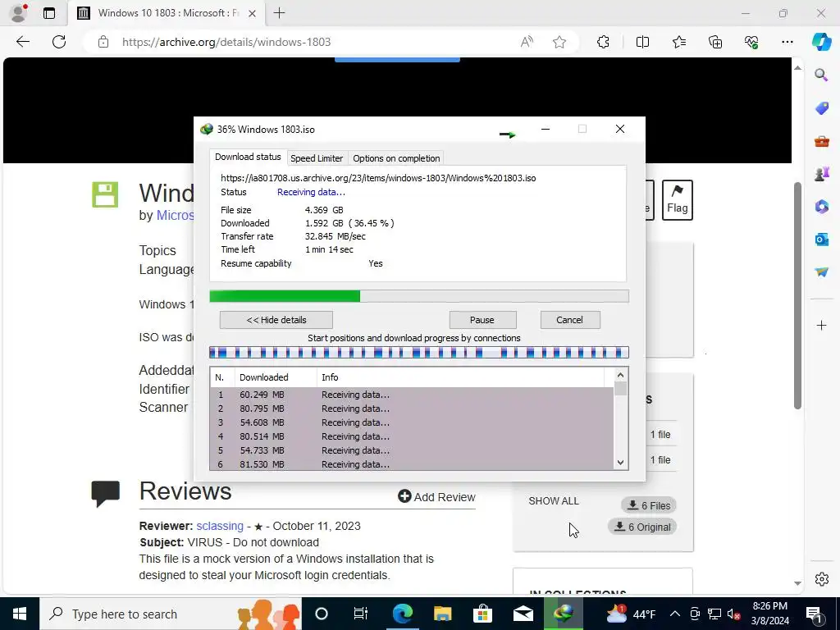Open Browser essentials heart icon
The height and width of the screenshot is (630, 840).
coord(751,42)
